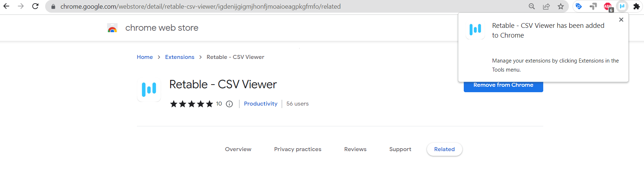Share this page using the share icon
The height and width of the screenshot is (171, 644).
coord(546,7)
